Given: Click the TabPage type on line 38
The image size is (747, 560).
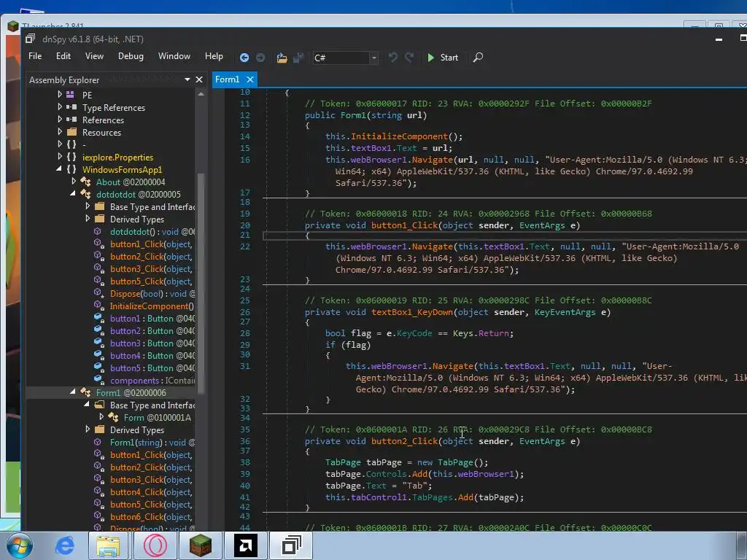Looking at the screenshot, I should pos(343,462).
